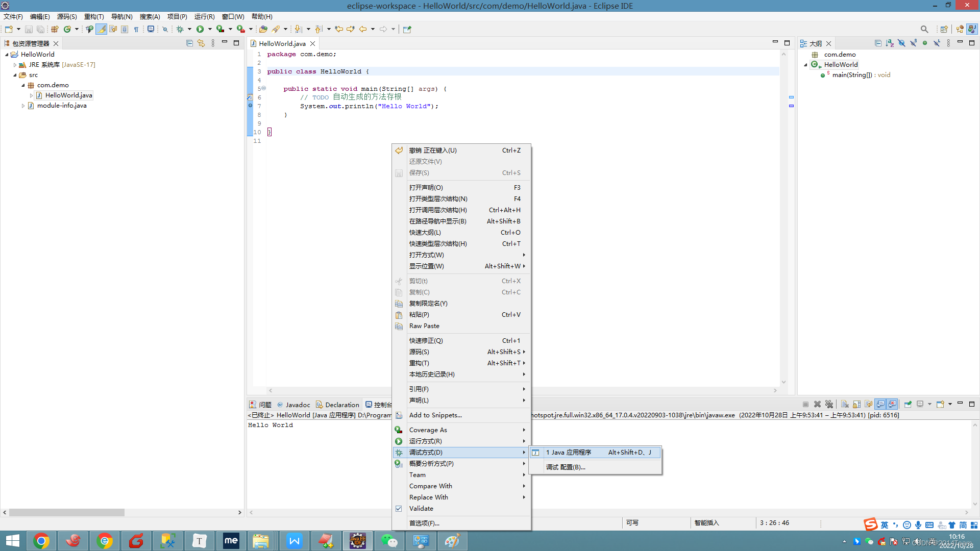Click Package Explorer horizontal scrollbar thumb
Viewport: 980px width, 551px height.
(x=66, y=512)
